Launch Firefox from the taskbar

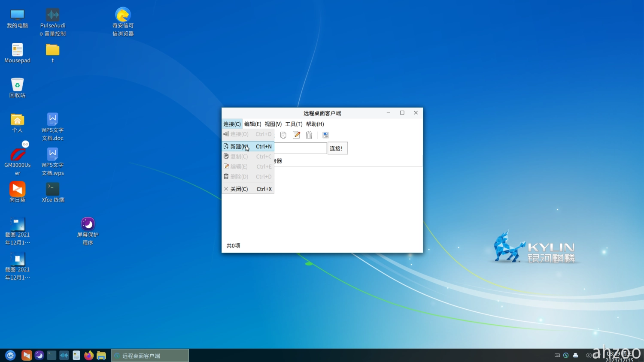coord(89,356)
